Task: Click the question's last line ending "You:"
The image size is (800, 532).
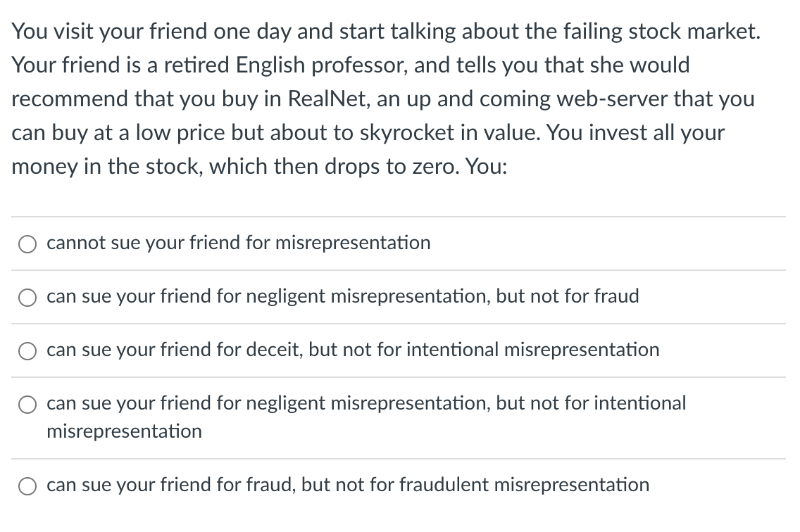Action: coord(258,166)
